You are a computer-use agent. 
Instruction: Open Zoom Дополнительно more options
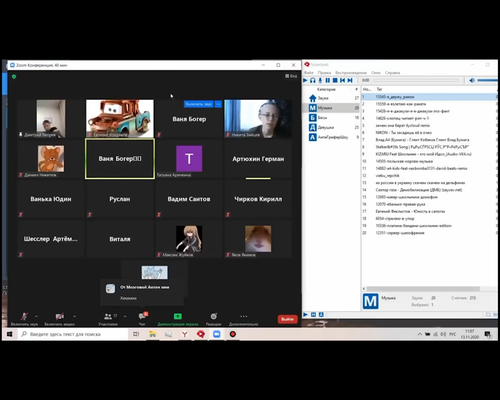pyautogui.click(x=244, y=318)
